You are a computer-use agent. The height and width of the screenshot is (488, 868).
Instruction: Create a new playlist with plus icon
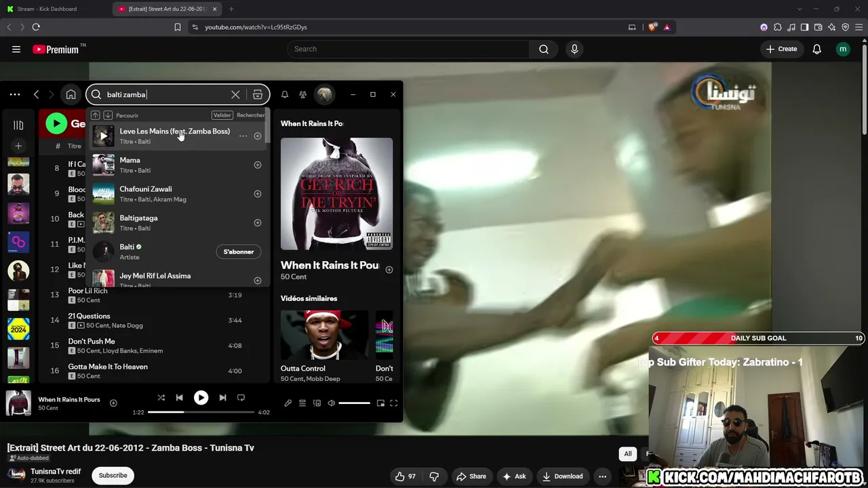18,146
